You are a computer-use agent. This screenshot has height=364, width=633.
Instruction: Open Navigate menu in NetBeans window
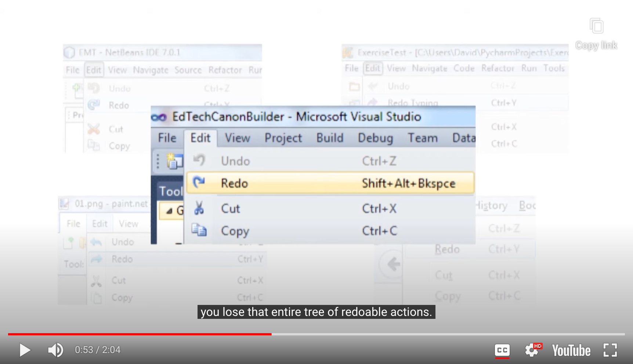coord(151,70)
